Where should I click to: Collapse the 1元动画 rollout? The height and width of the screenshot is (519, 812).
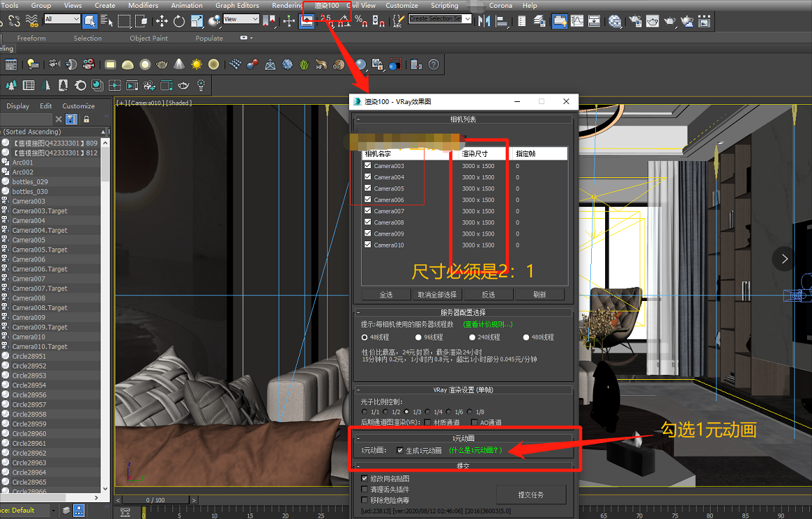358,438
